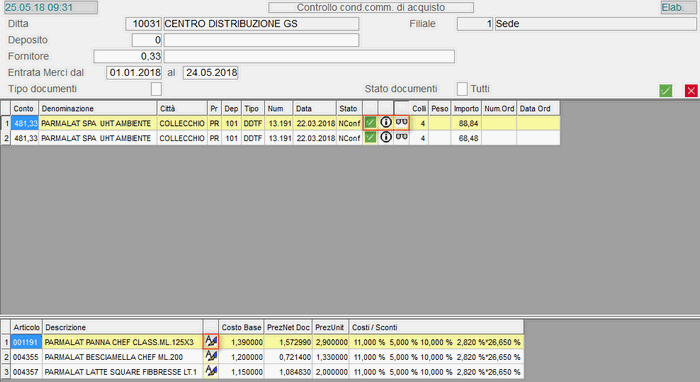Click PARMALAT BESCIAMELLA CHEF ML.200 description
The height and width of the screenshot is (382, 700).
(114, 357)
